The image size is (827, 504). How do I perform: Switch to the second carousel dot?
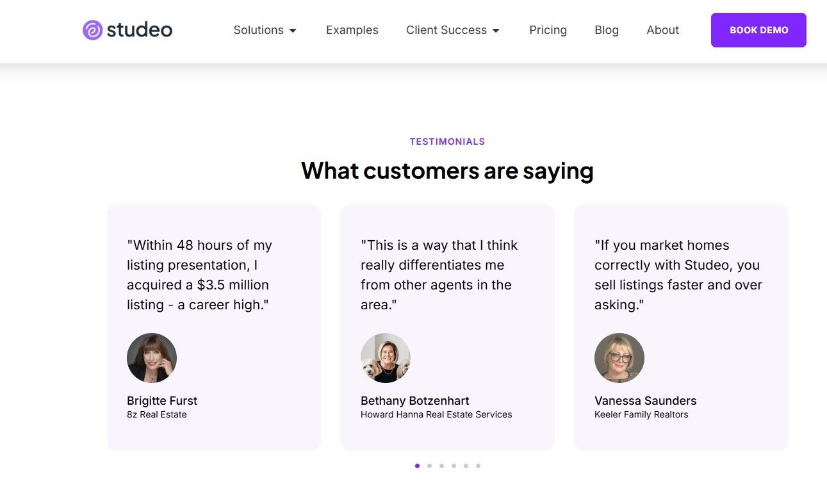[429, 466]
